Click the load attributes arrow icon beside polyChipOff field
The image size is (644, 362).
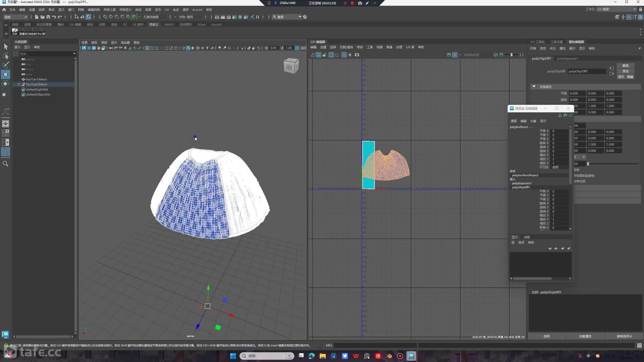(611, 68)
